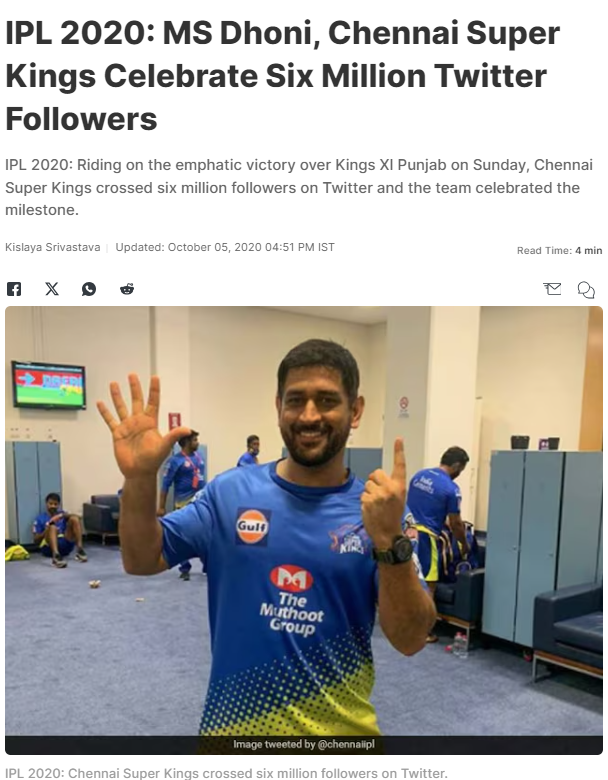This screenshot has height=780, width=608.
Task: Share article on X (Twitter)
Action: [52, 289]
